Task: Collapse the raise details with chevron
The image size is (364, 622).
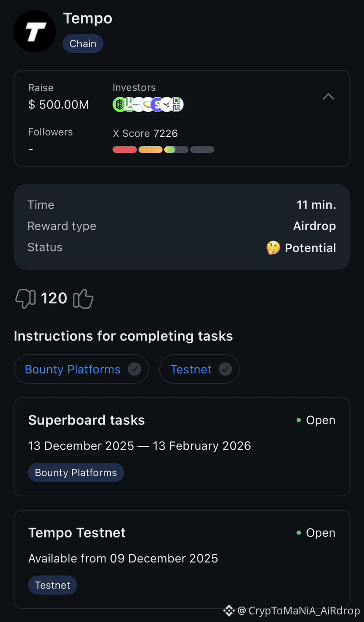Action: click(x=328, y=97)
